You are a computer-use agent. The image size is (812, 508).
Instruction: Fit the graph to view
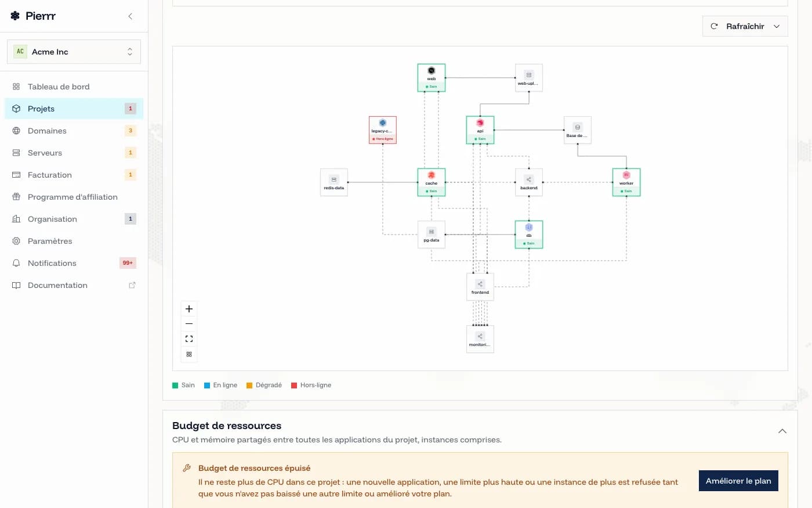tap(189, 339)
